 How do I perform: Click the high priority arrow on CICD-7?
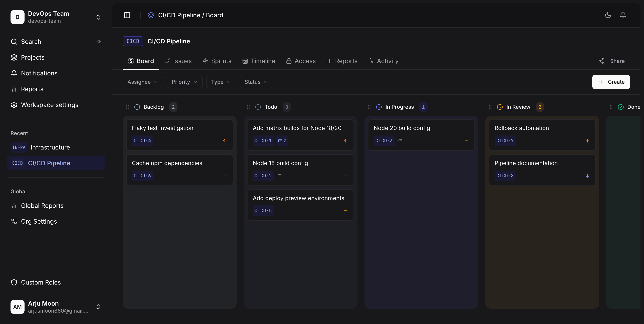pos(587,141)
